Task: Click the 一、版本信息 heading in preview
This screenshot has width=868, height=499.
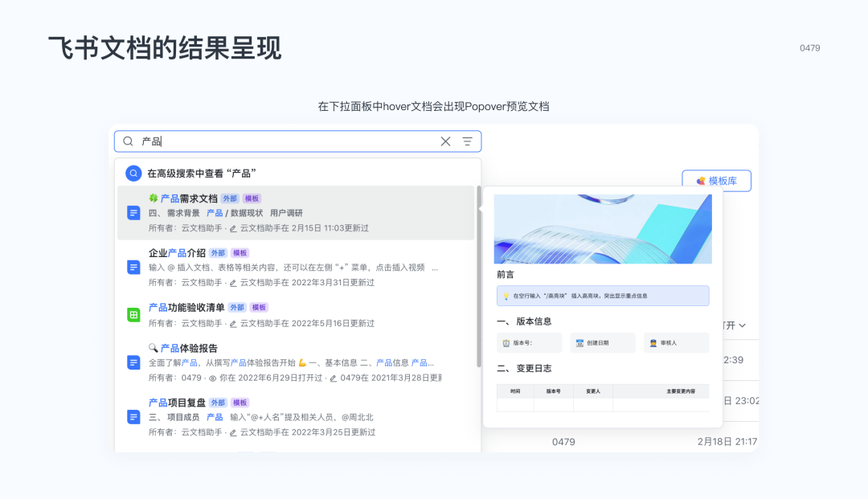Action: pyautogui.click(x=524, y=321)
